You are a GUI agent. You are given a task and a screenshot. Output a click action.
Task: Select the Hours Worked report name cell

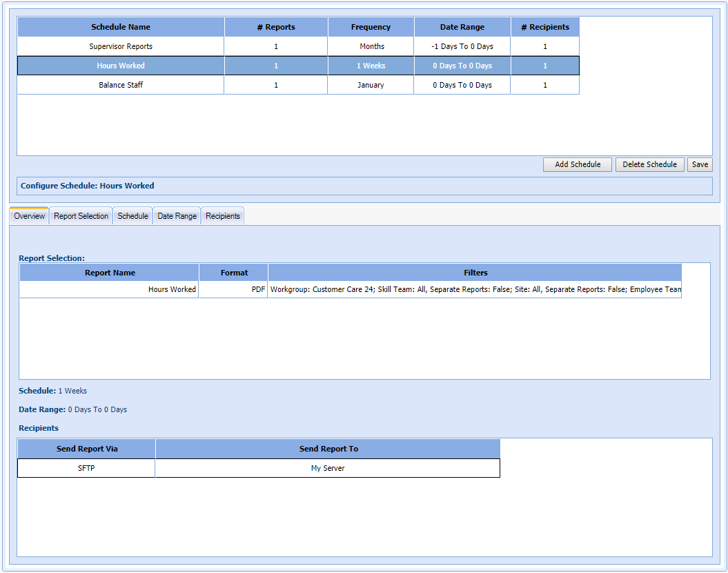coord(172,290)
